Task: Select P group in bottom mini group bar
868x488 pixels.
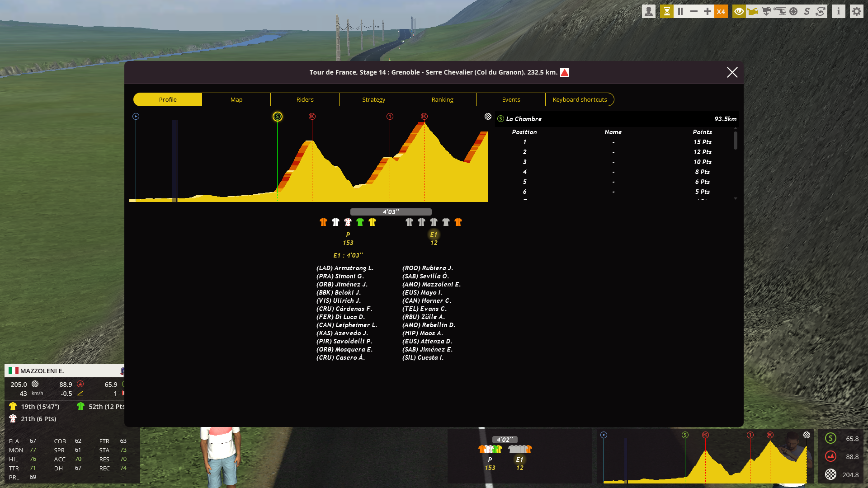Action: point(490,464)
